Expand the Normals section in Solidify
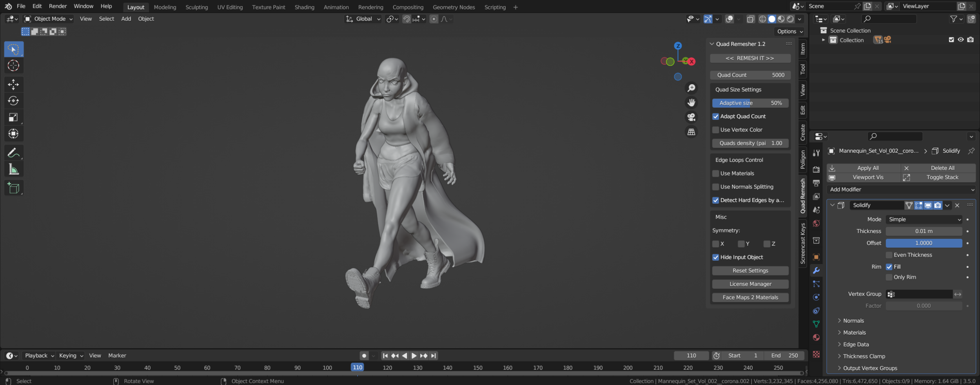Screen dimensions: 980x385 pos(853,321)
